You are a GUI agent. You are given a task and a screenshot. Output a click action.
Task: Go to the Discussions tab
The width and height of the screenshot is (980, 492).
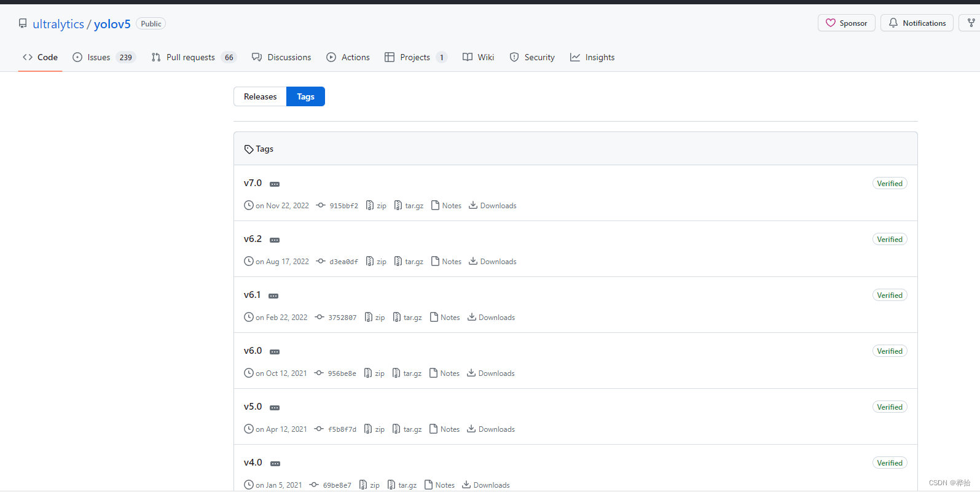tap(281, 57)
